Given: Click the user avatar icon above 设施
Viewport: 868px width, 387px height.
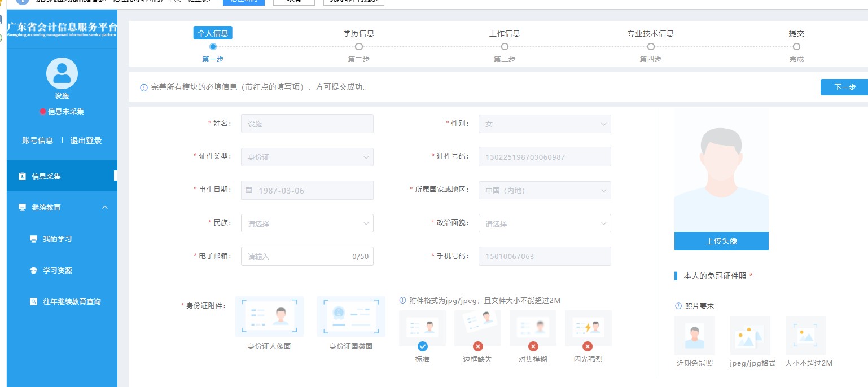Looking at the screenshot, I should [62, 72].
